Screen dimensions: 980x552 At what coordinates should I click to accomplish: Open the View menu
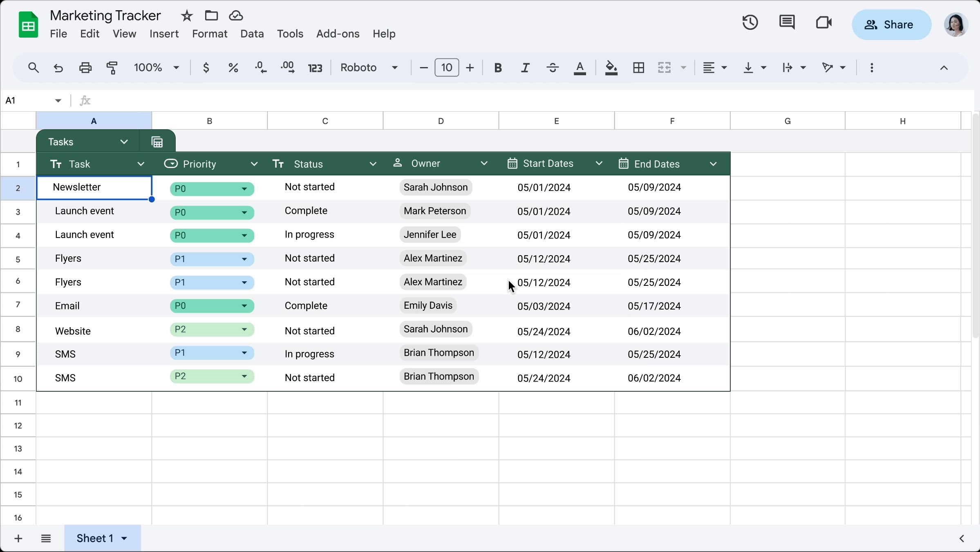point(124,34)
